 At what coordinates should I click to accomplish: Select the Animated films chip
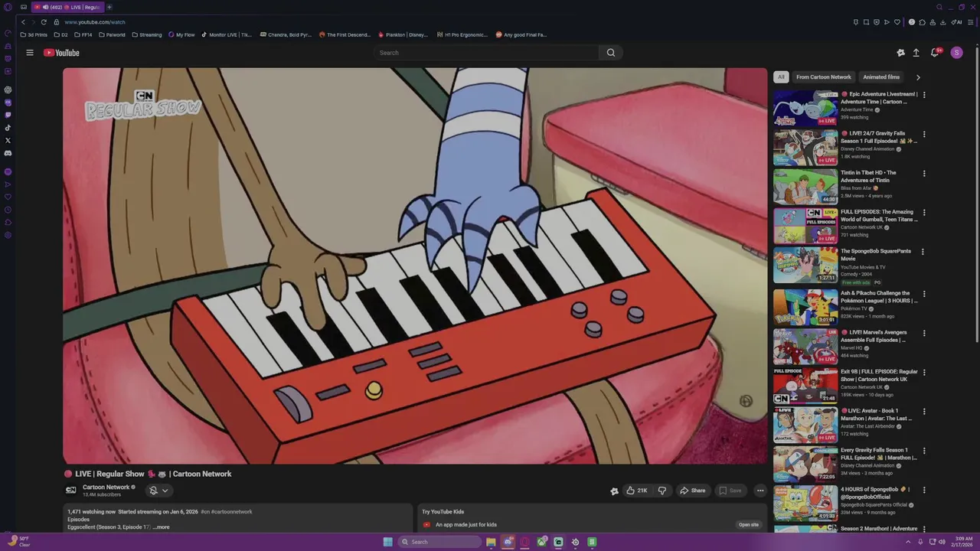[x=881, y=77]
